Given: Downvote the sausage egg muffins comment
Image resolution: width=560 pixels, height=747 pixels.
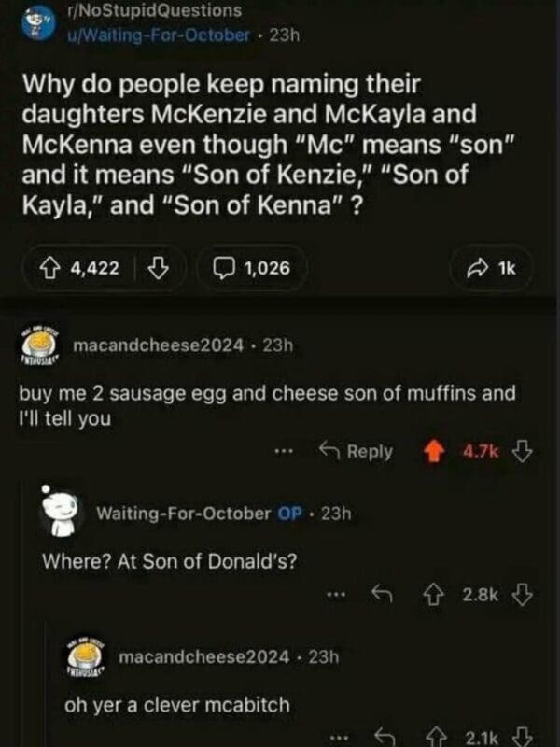Looking at the screenshot, I should point(524,451).
